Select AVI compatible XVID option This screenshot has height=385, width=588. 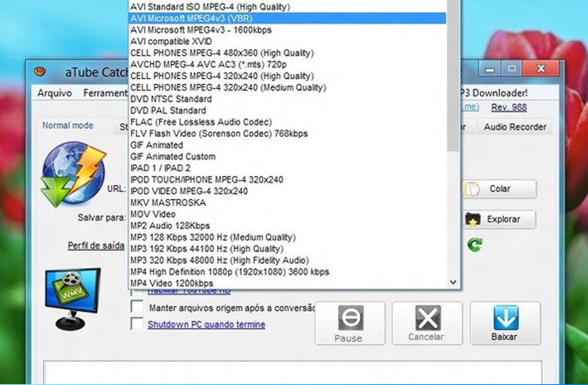point(287,42)
